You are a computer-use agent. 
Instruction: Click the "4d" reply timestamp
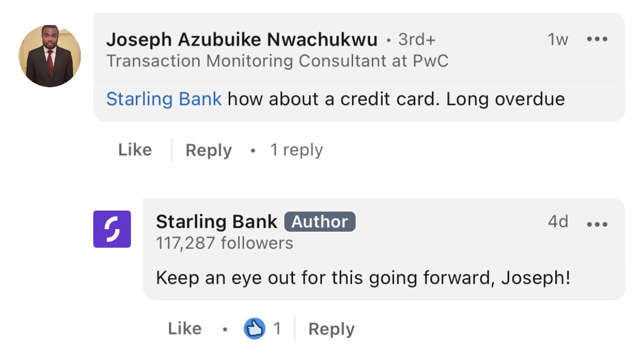[x=558, y=222]
